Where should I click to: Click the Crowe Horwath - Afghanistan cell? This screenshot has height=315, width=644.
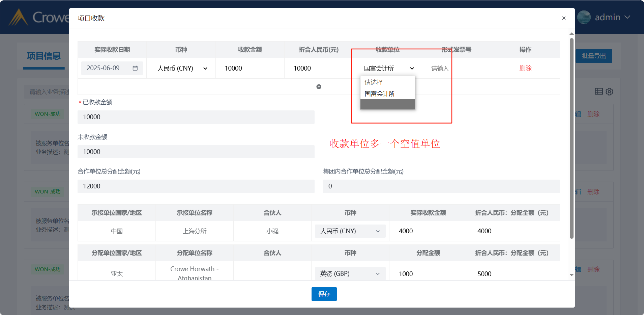pos(195,273)
